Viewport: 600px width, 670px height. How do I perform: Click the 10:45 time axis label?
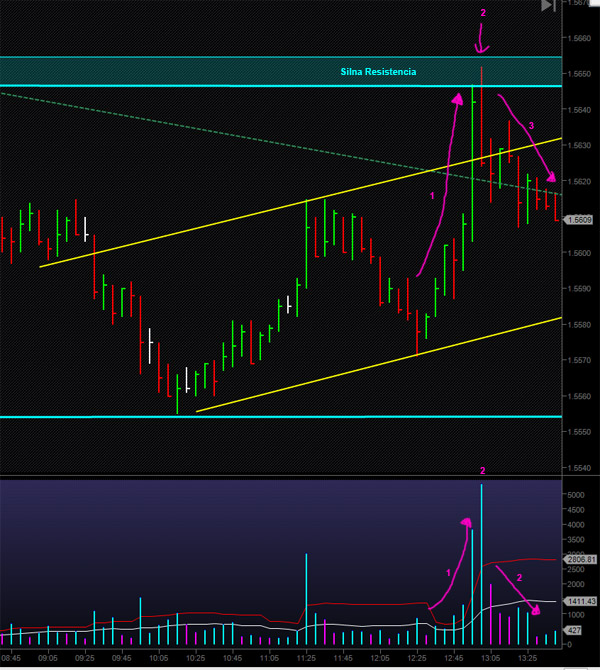tap(232, 658)
